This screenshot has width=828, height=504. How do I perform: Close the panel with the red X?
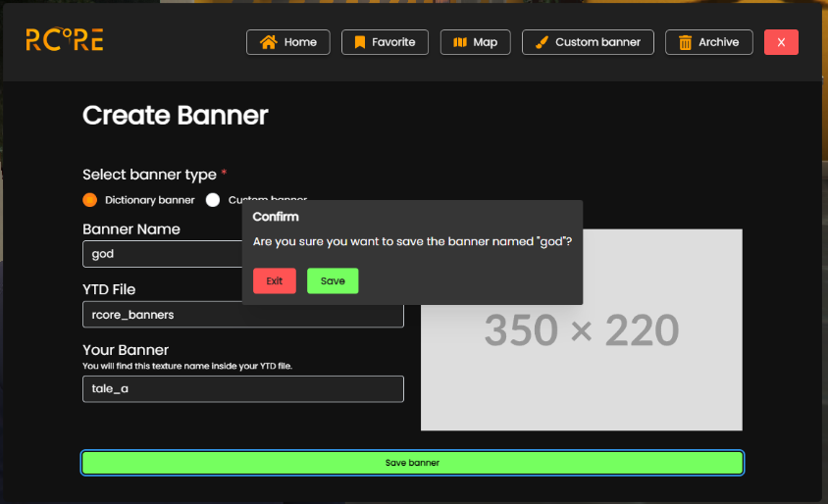[x=781, y=42]
